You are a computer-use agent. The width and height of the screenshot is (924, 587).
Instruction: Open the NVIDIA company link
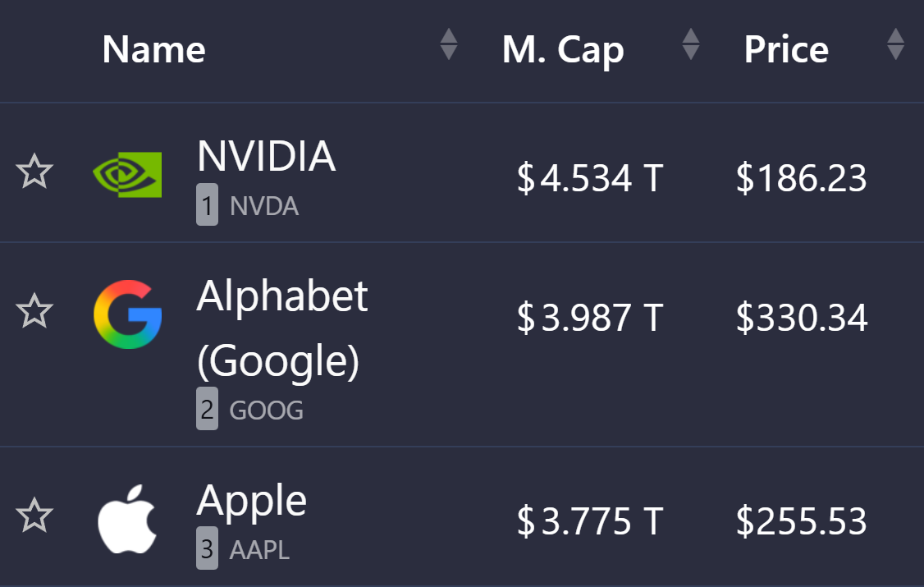266,156
